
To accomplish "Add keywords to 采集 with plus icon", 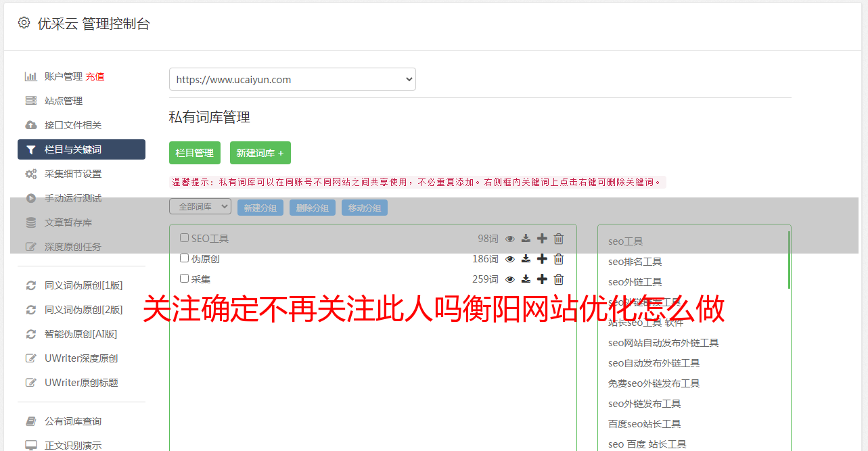I will click(542, 279).
